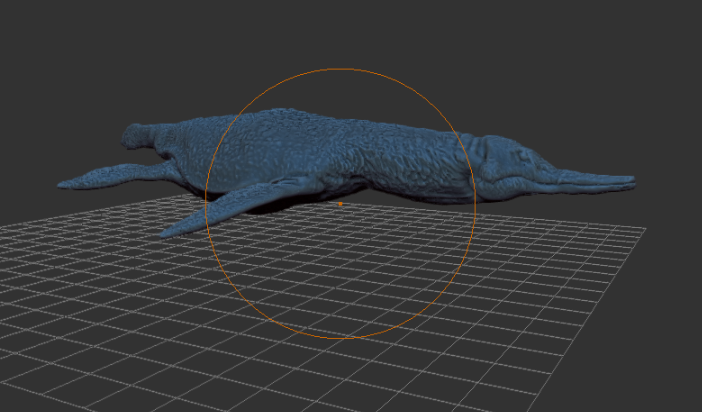Click the small orange dot at brush center
The image size is (702, 412).
pyautogui.click(x=340, y=203)
